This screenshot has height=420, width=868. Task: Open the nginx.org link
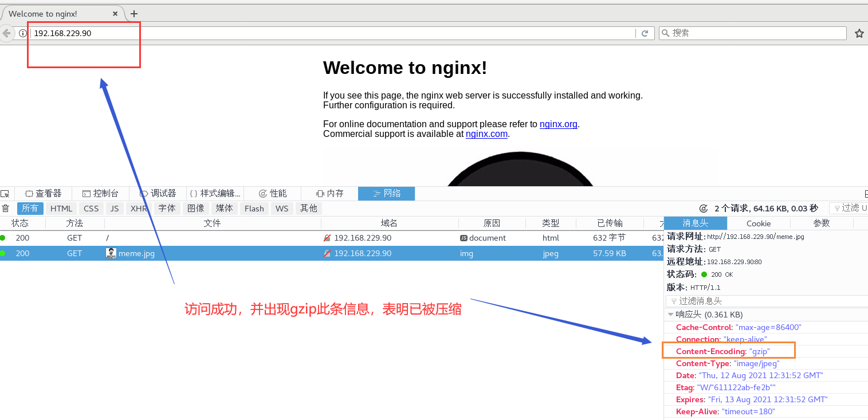(x=558, y=124)
